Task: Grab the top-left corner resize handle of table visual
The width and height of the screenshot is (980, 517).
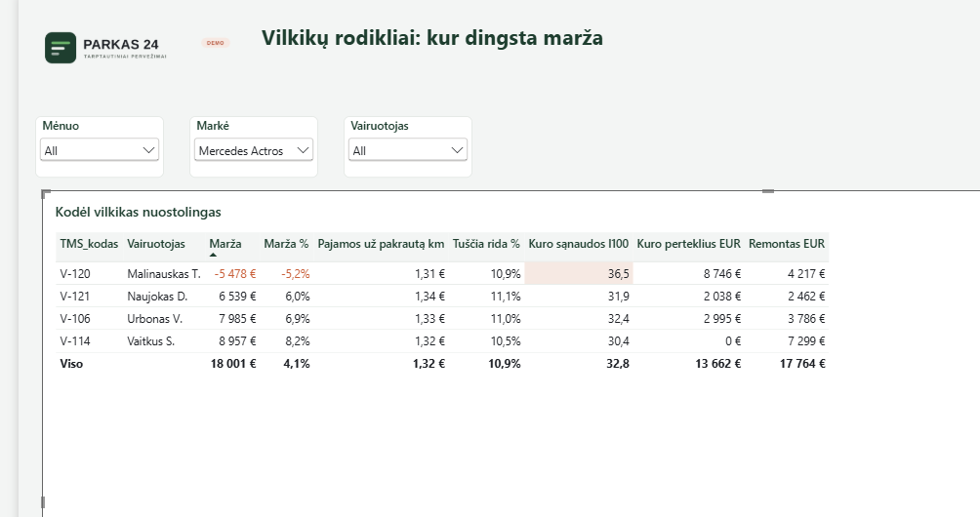Action: pos(45,193)
